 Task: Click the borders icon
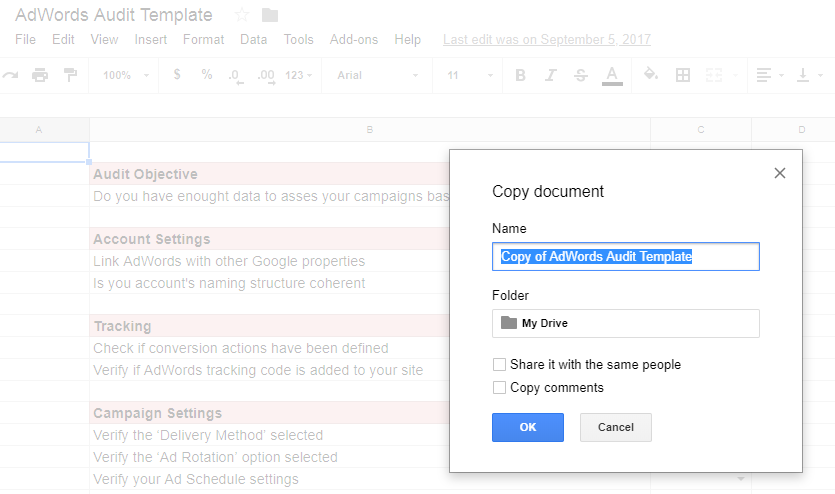point(683,75)
